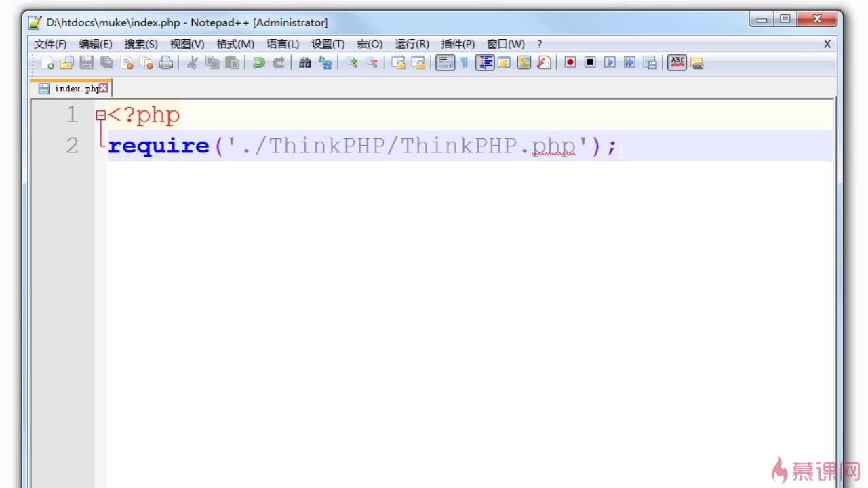Select the index.php document tab

click(71, 88)
